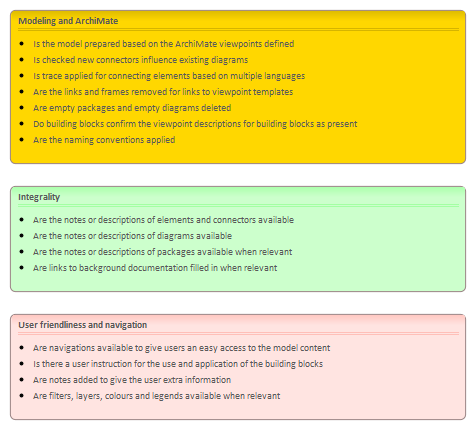The image size is (476, 443).
Task: Select 'notes or descriptions of packages available' item
Action: 163,252
